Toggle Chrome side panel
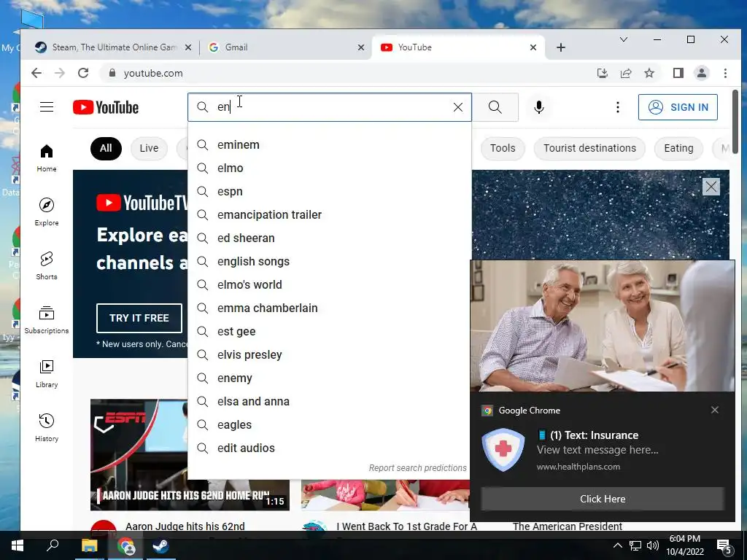This screenshot has width=747, height=560. 678,73
